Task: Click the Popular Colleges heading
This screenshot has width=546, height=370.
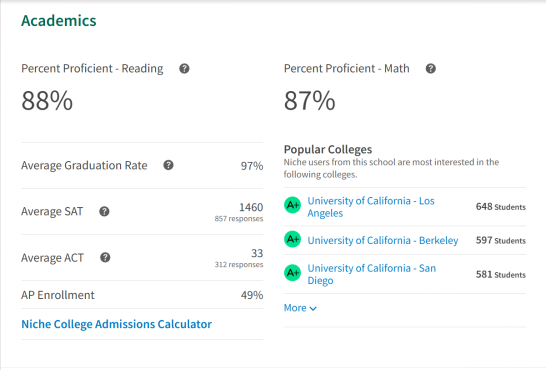Action: [x=328, y=149]
